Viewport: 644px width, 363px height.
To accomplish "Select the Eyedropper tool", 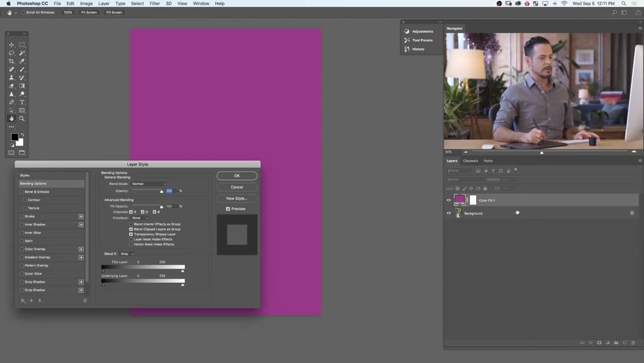I will (22, 61).
